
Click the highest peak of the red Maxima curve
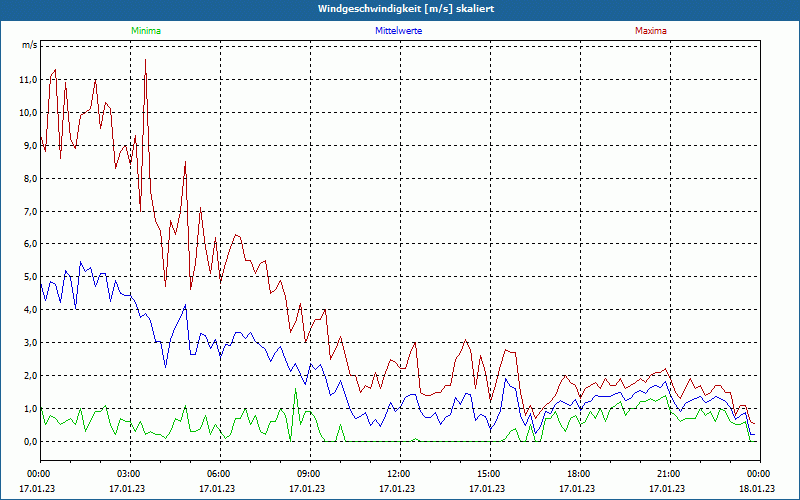[x=146, y=60]
